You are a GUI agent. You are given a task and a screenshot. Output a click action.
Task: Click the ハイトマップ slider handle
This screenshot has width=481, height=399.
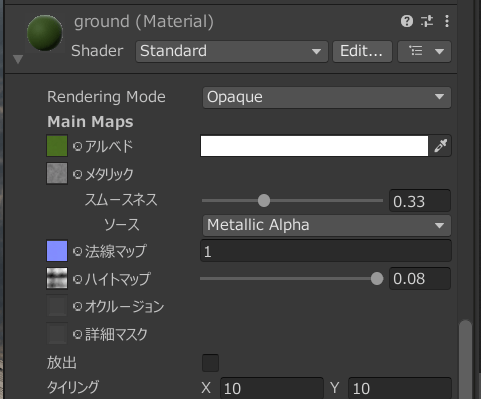[x=377, y=279]
